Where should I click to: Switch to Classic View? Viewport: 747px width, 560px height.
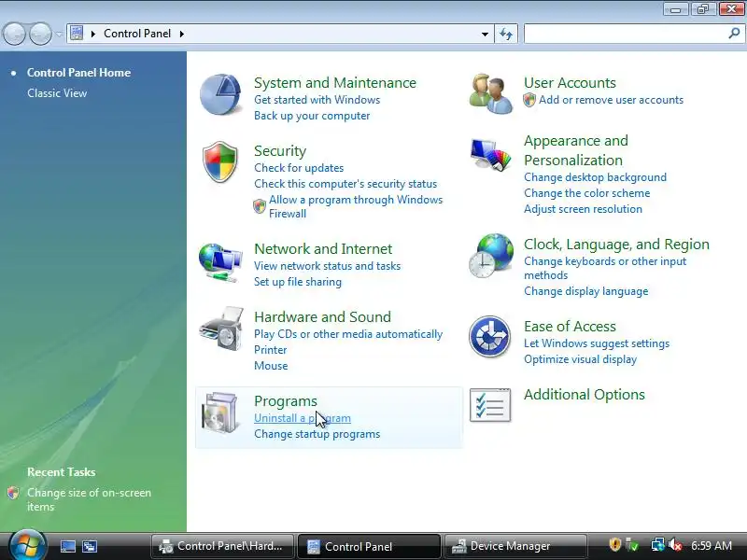[57, 92]
